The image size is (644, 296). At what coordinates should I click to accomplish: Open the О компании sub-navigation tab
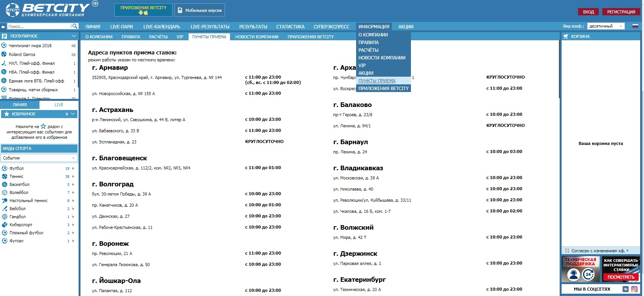[99, 37]
